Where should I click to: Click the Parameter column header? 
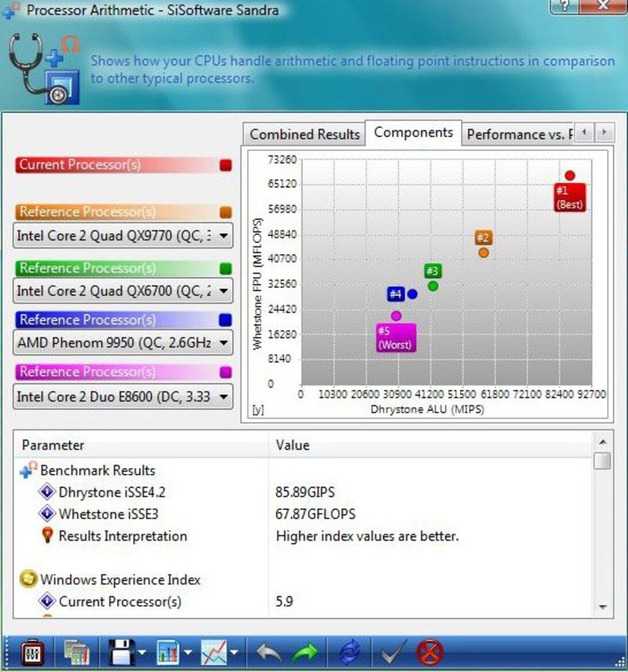click(x=141, y=445)
